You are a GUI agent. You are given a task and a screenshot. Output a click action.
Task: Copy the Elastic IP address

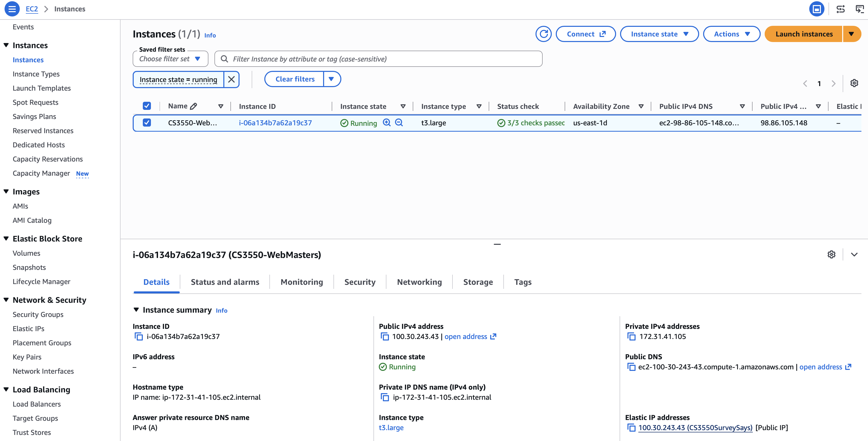coord(631,428)
